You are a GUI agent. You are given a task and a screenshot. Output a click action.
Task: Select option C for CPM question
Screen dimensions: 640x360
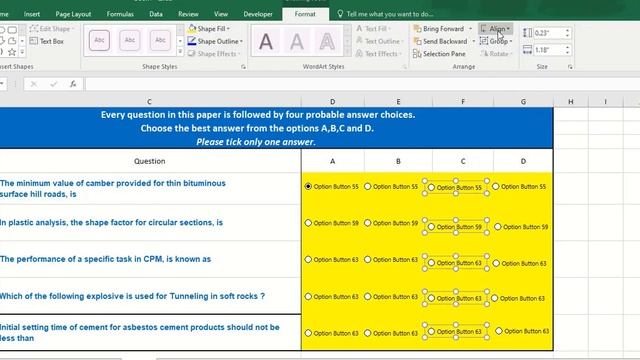pos(431,263)
